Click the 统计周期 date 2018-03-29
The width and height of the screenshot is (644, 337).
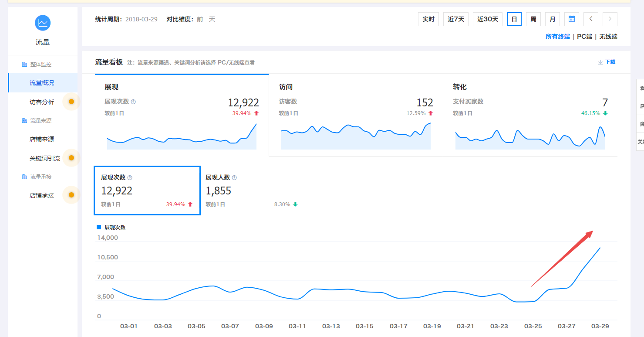(x=141, y=19)
